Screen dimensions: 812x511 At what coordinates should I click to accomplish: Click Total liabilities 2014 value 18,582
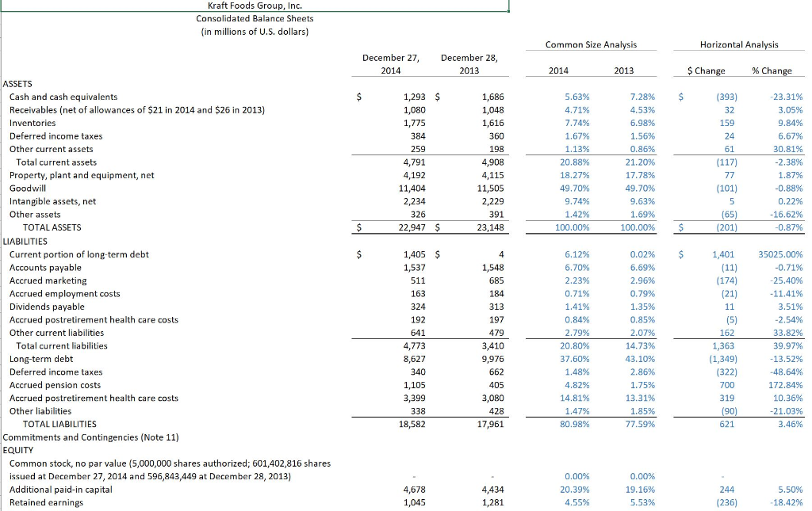(x=412, y=424)
